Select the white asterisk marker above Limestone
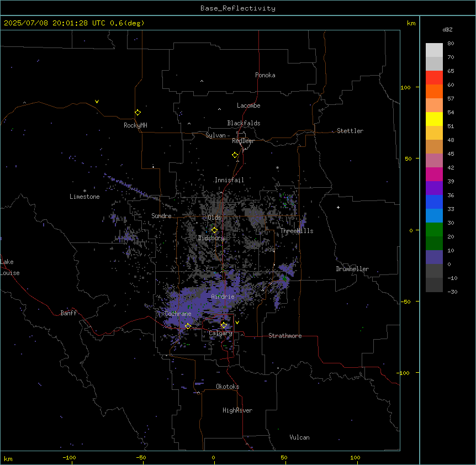Image resolution: width=476 pixels, height=465 pixels. point(84,191)
